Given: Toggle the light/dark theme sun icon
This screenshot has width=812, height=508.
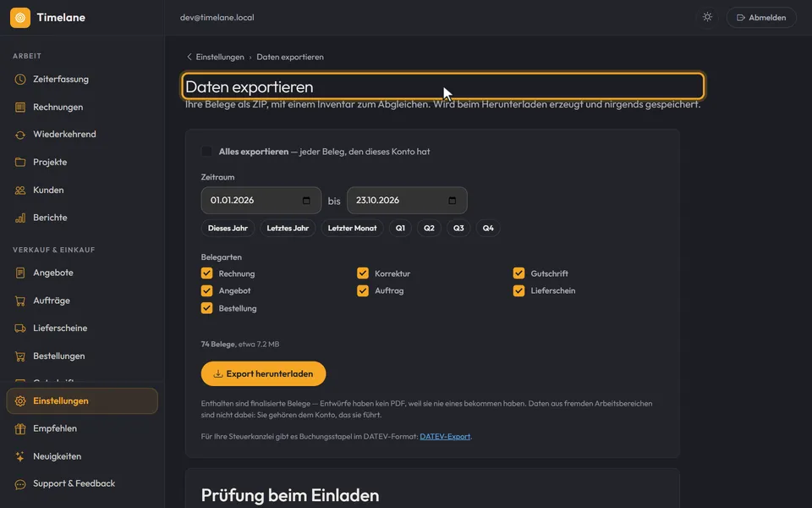Looking at the screenshot, I should pyautogui.click(x=707, y=17).
